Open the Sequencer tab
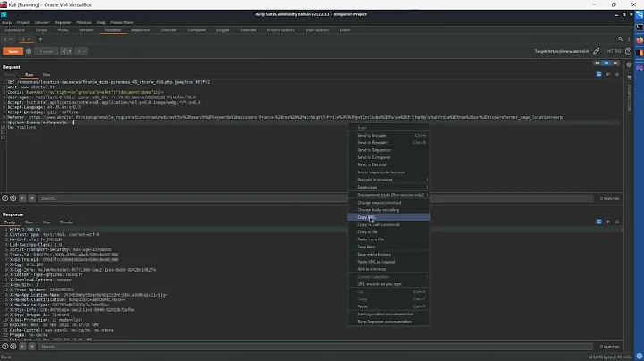Viewport: 644px width, 361px height. click(141, 30)
